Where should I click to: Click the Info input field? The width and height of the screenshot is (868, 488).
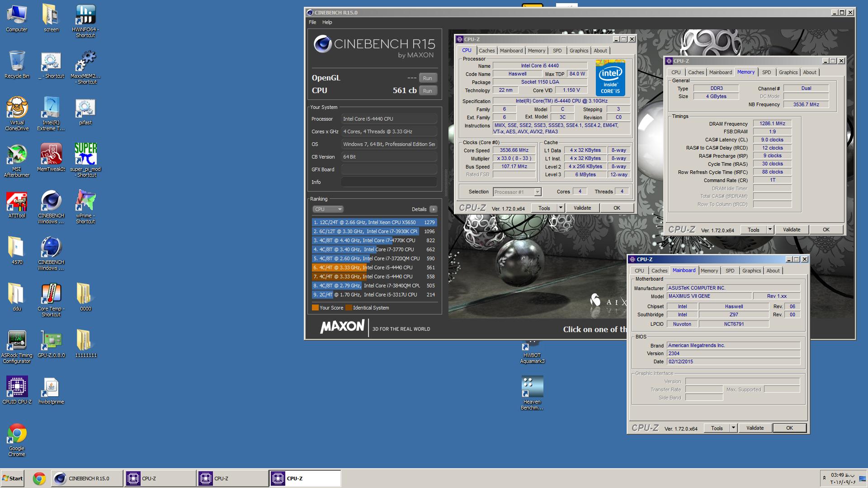pos(389,182)
